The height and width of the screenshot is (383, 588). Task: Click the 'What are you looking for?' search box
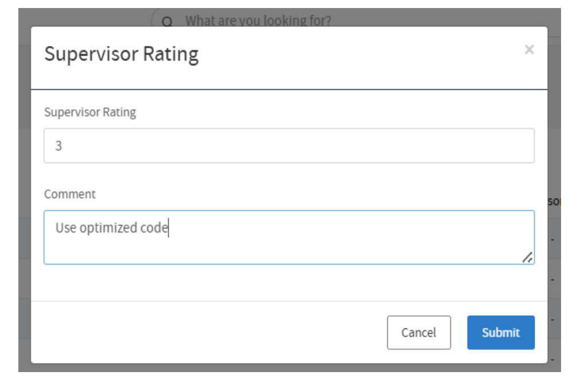coord(258,21)
